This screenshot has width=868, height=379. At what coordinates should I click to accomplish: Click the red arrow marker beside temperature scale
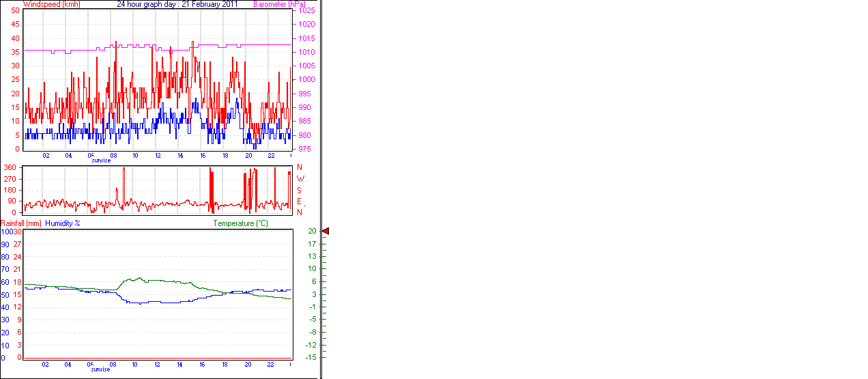[x=325, y=231]
